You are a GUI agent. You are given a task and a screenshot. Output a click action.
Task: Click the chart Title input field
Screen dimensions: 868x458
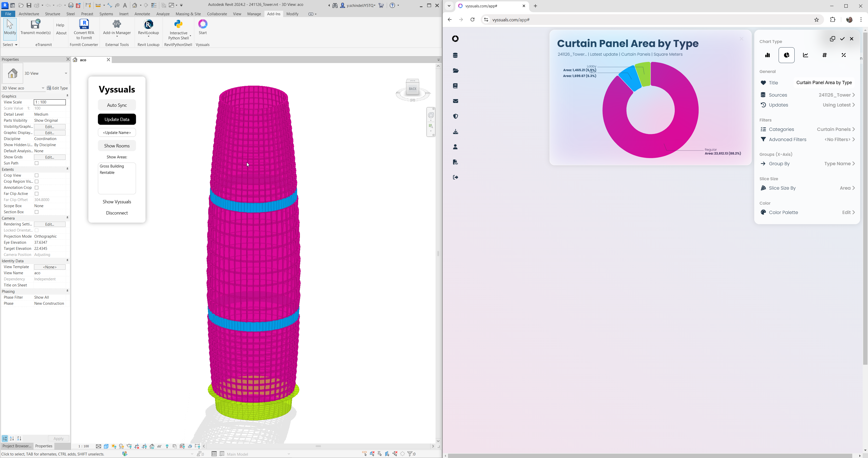point(824,83)
